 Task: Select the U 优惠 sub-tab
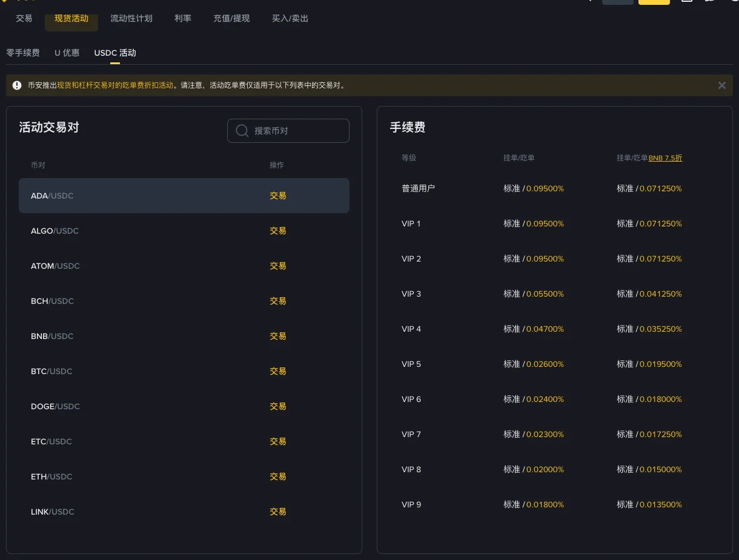[x=67, y=53]
